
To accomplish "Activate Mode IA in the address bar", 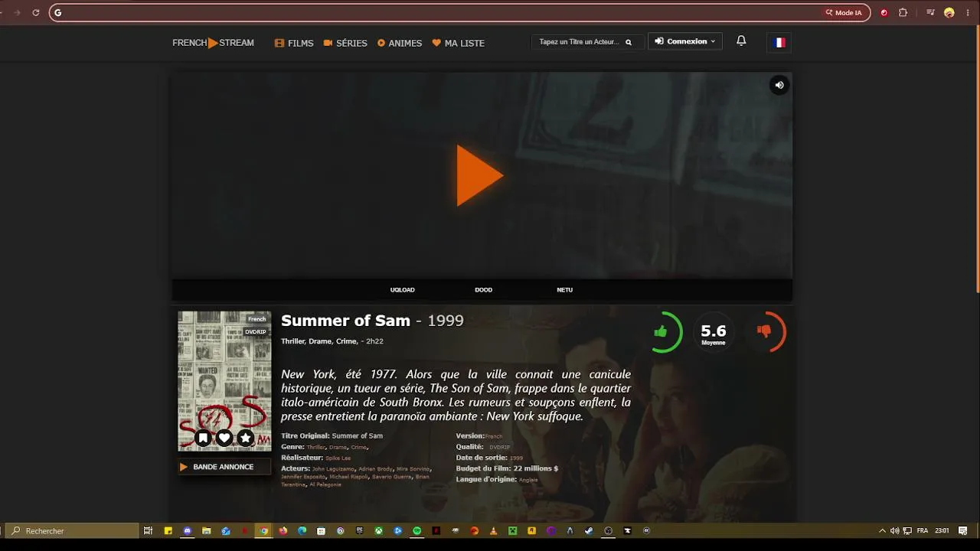I will tap(843, 12).
